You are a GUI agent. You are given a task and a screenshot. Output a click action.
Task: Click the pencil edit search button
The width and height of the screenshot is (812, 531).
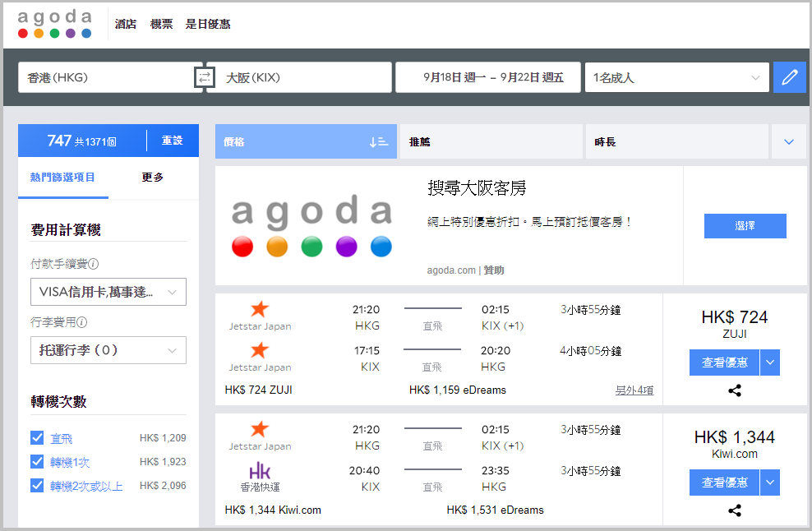pyautogui.click(x=789, y=78)
